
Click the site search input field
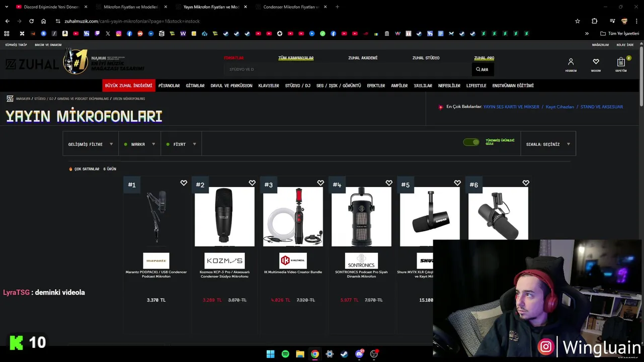pos(348,69)
